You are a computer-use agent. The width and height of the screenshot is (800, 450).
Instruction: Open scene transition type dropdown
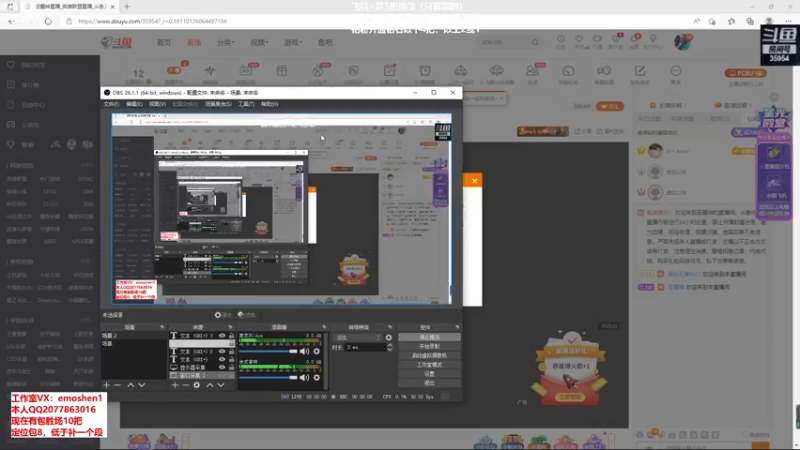357,337
